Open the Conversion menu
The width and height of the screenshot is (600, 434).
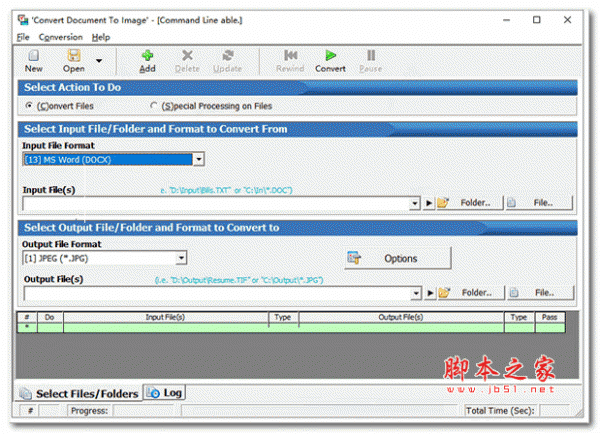click(x=60, y=38)
